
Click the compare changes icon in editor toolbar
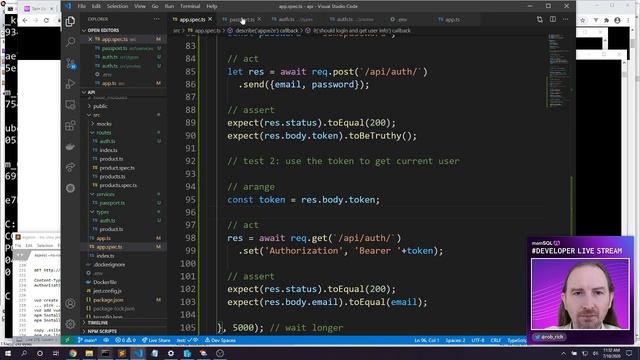pyautogui.click(x=540, y=19)
